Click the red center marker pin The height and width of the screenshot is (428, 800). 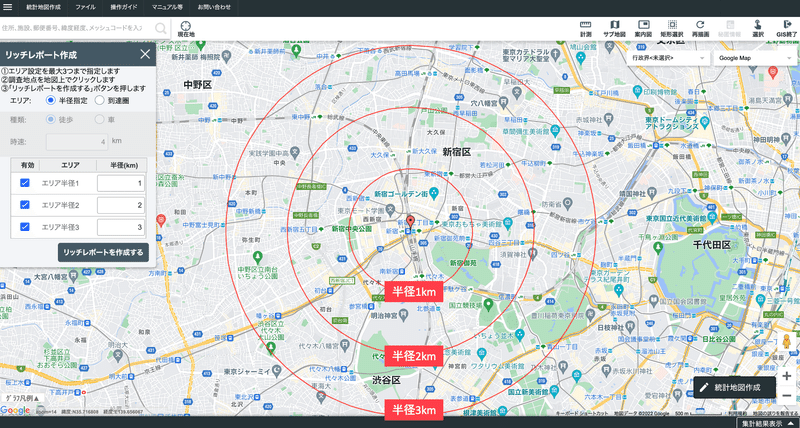410,222
